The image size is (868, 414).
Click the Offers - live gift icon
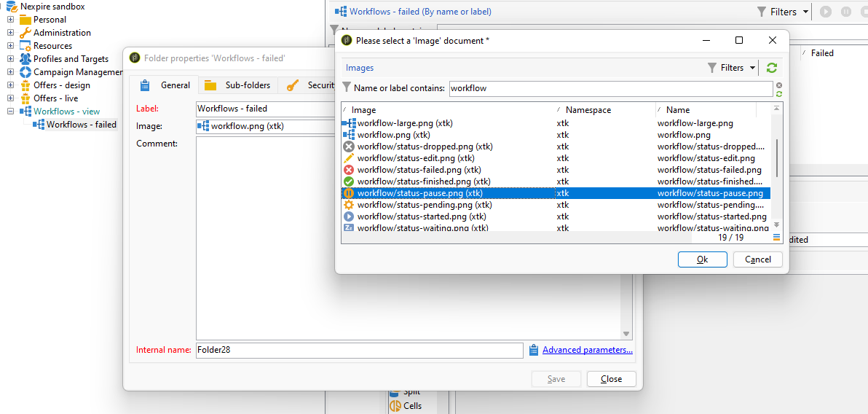(x=25, y=98)
